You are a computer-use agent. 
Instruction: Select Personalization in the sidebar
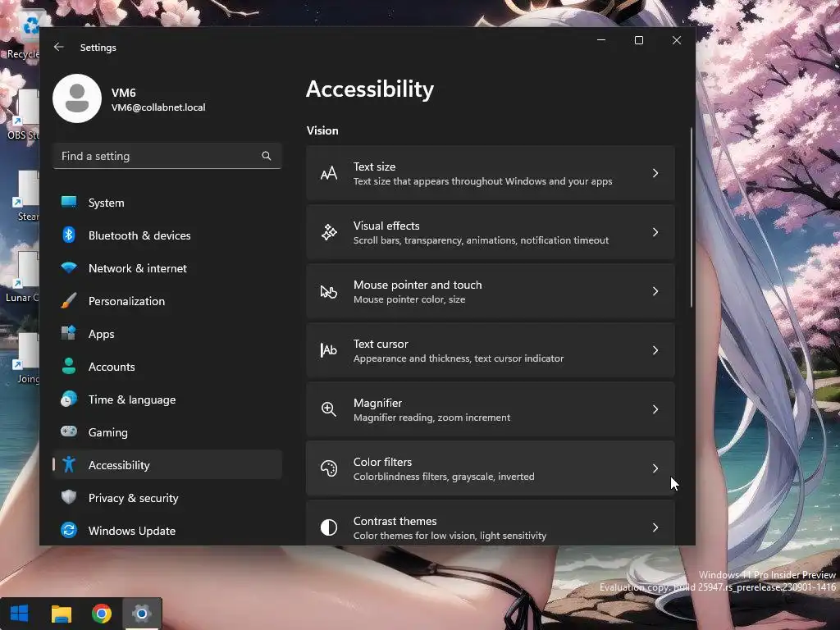click(x=167, y=301)
